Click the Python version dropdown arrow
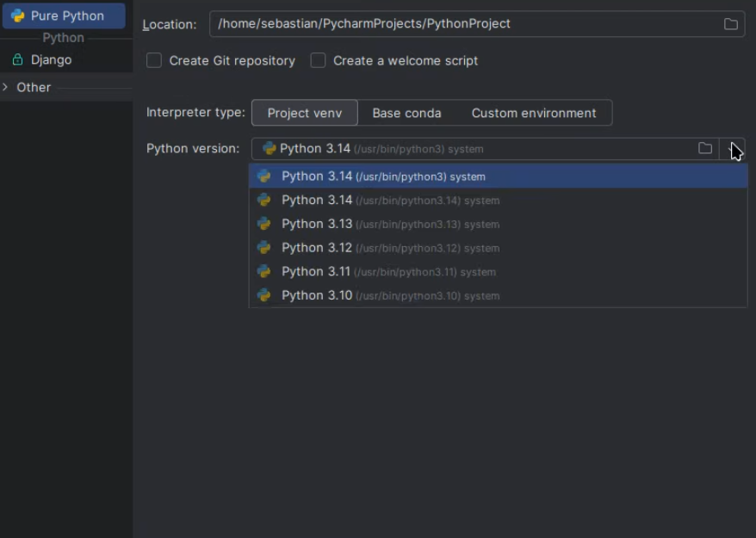The width and height of the screenshot is (756, 538). [x=733, y=148]
